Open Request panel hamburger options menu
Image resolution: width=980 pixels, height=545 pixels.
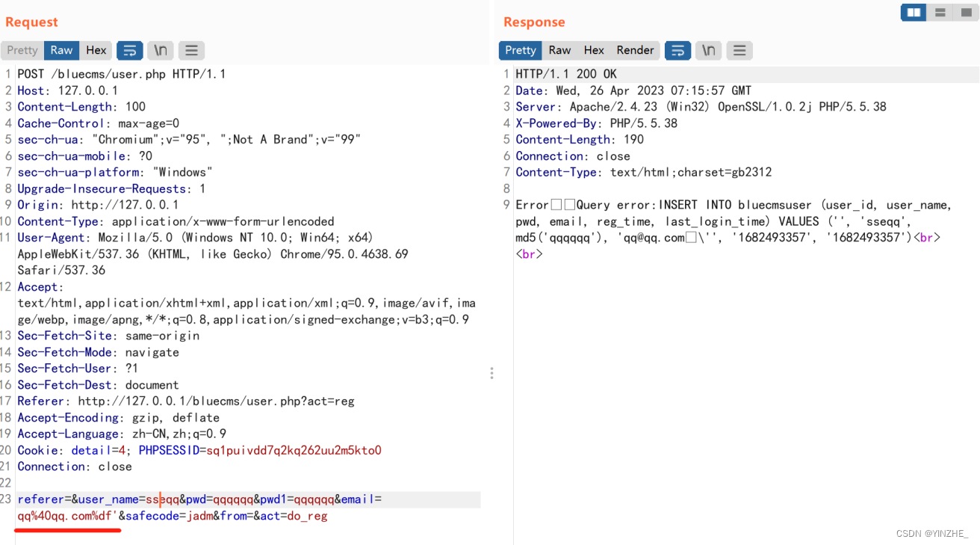191,50
